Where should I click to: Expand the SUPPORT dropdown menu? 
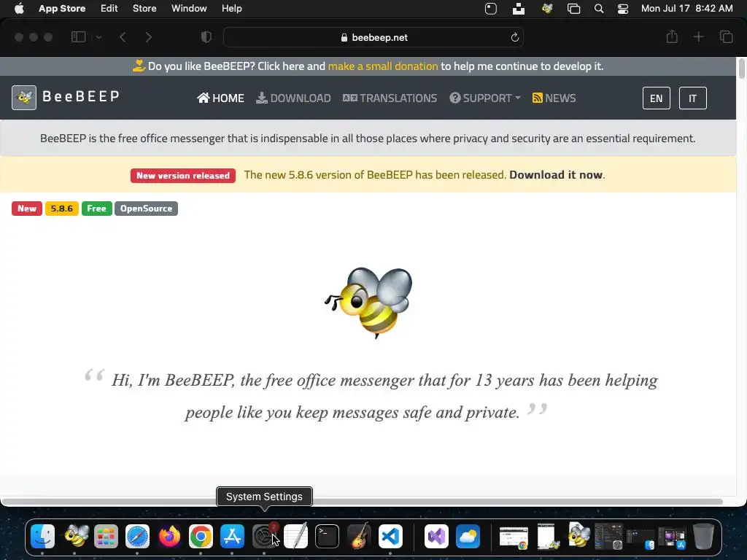485,98
